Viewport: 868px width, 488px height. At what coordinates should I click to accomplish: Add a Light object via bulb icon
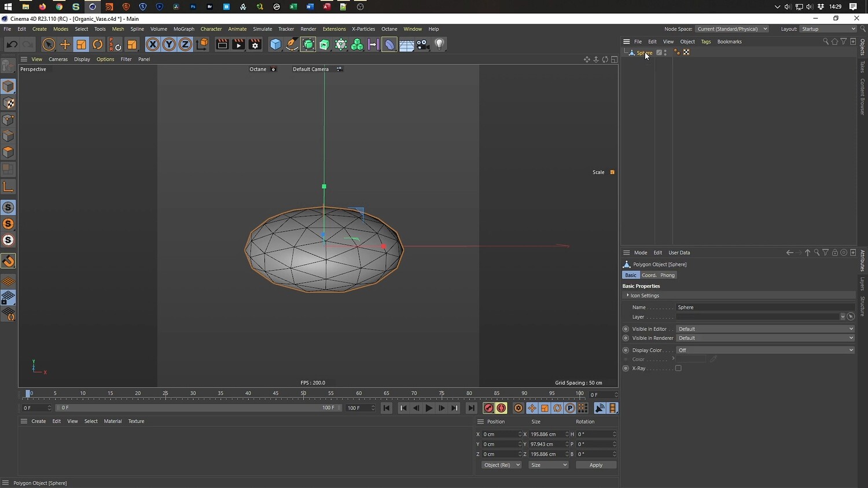[x=439, y=45]
